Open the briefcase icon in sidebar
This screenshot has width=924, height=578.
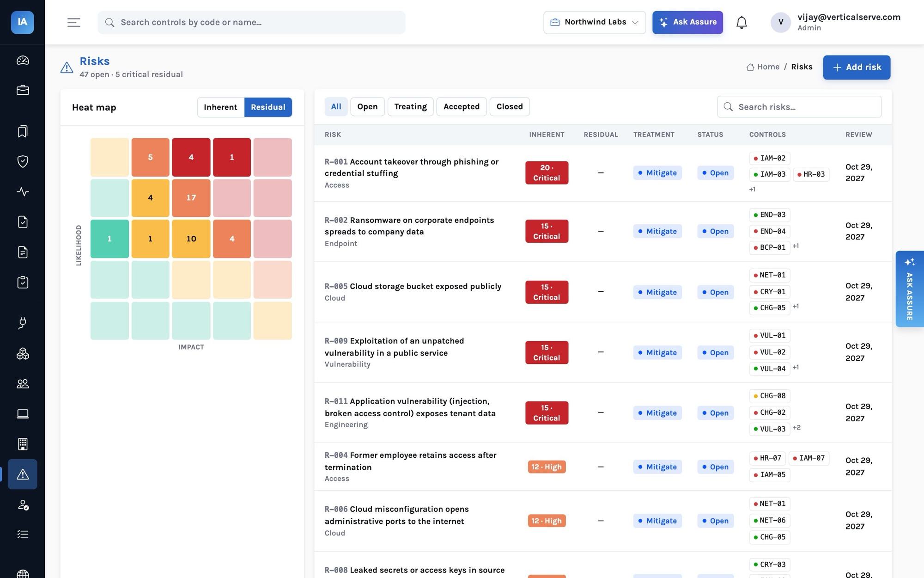tap(23, 90)
